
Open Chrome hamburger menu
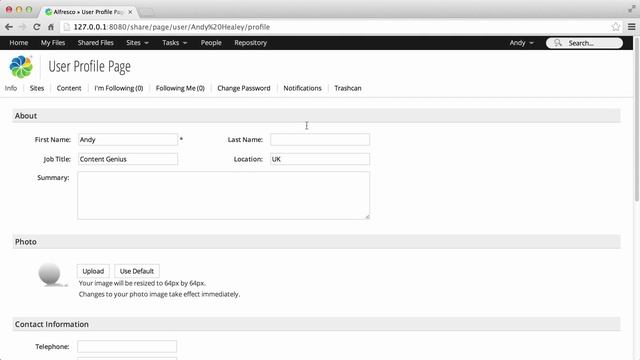click(631, 27)
